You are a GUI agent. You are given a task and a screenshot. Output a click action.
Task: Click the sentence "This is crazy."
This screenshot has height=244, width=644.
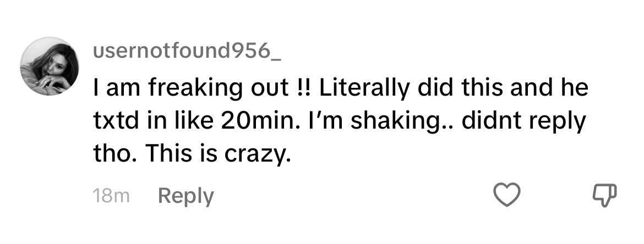tap(217, 156)
